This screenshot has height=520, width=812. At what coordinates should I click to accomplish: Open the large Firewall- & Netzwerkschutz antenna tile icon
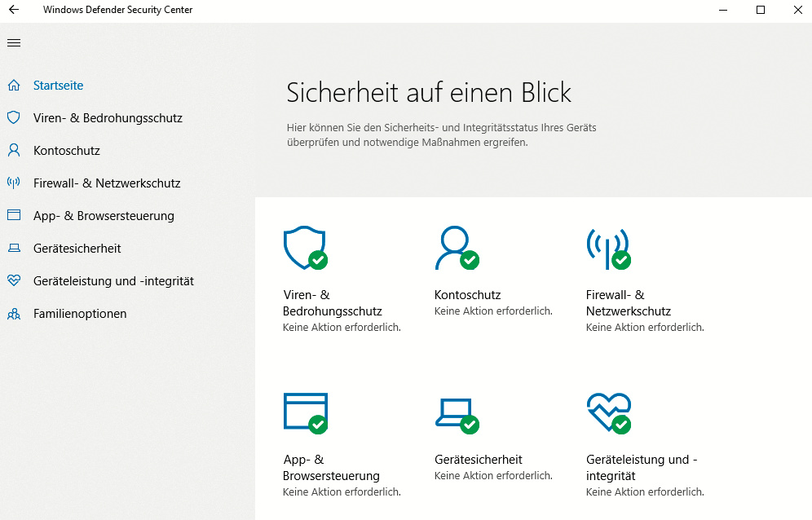tap(607, 248)
